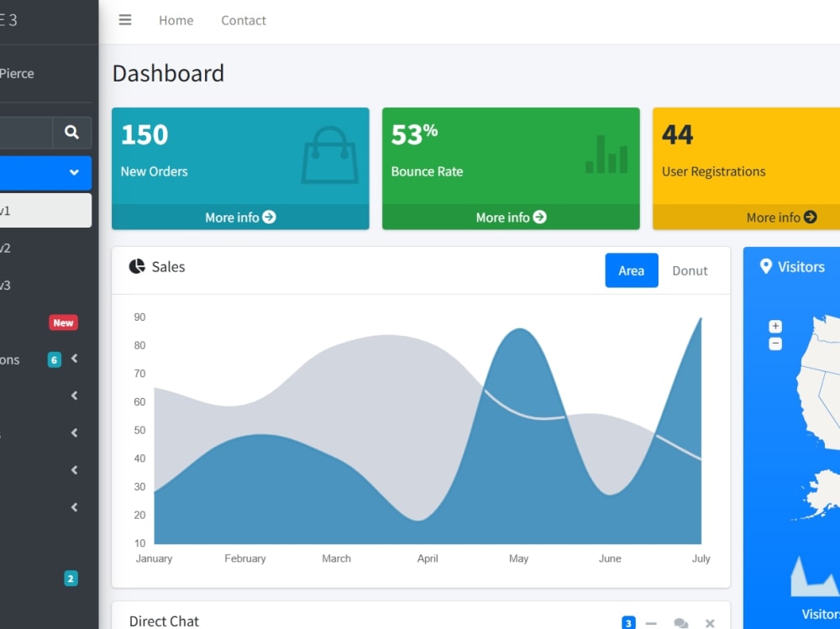Image resolution: width=840 pixels, height=629 pixels.
Task: Click the shopping bag icon on New Orders
Action: pyautogui.click(x=329, y=155)
